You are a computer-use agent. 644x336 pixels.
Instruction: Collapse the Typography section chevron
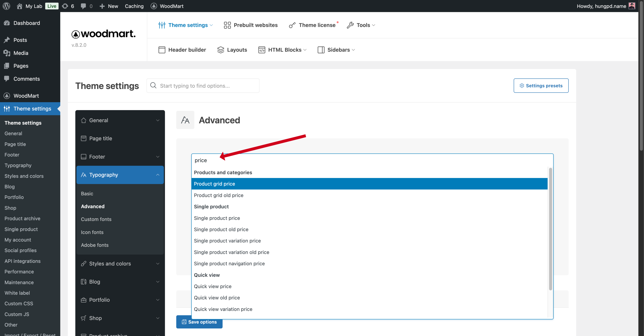click(158, 175)
